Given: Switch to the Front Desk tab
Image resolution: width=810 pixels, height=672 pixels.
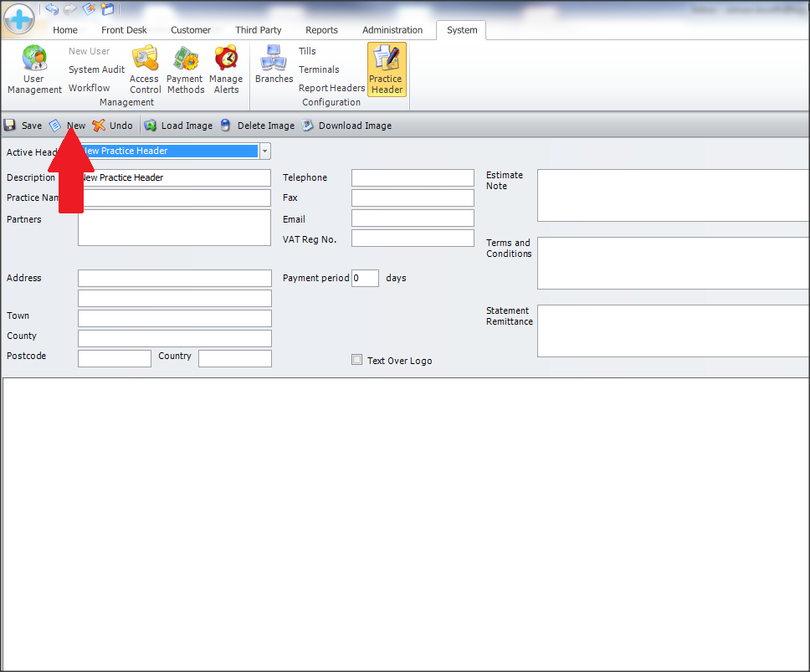Looking at the screenshot, I should coord(124,30).
